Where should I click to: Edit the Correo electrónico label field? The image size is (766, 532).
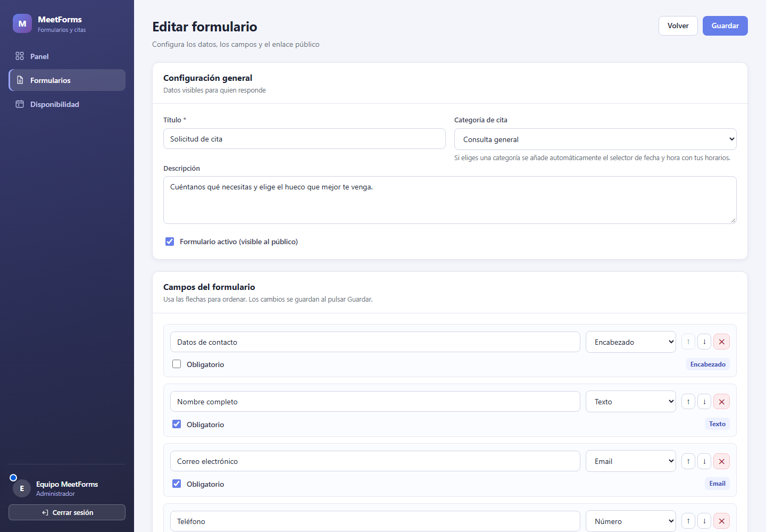[375, 461]
